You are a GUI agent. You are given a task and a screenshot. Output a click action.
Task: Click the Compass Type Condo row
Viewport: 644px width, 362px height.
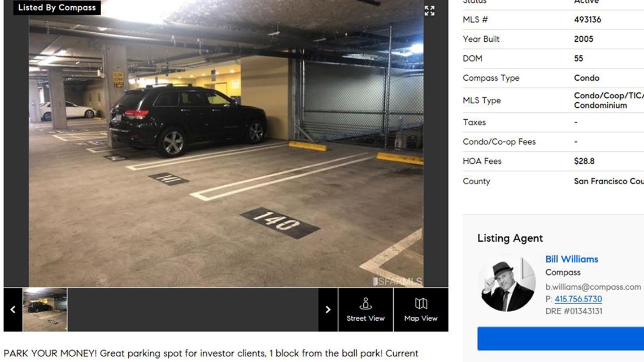pos(553,78)
